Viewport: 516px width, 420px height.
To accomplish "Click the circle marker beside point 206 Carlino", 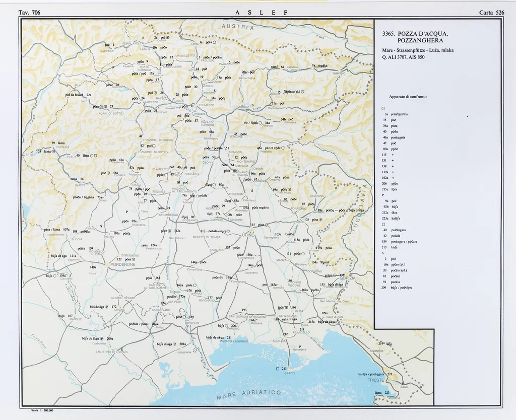I will pos(227,326).
